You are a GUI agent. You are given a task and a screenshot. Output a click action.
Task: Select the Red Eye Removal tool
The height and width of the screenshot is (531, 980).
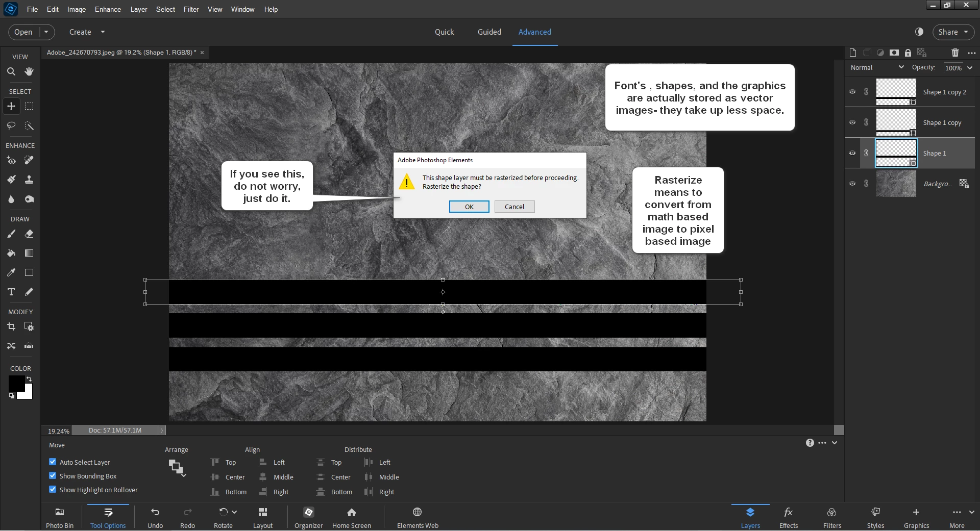[11, 160]
